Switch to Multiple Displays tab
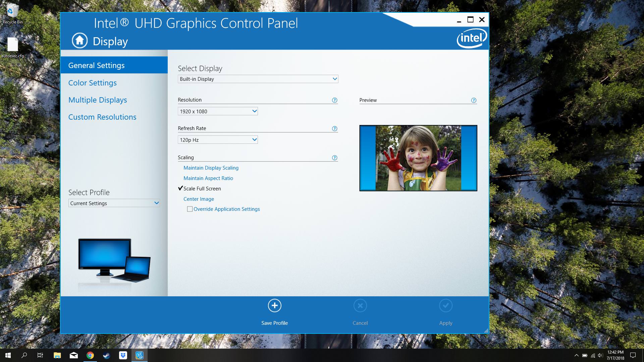 click(x=98, y=100)
